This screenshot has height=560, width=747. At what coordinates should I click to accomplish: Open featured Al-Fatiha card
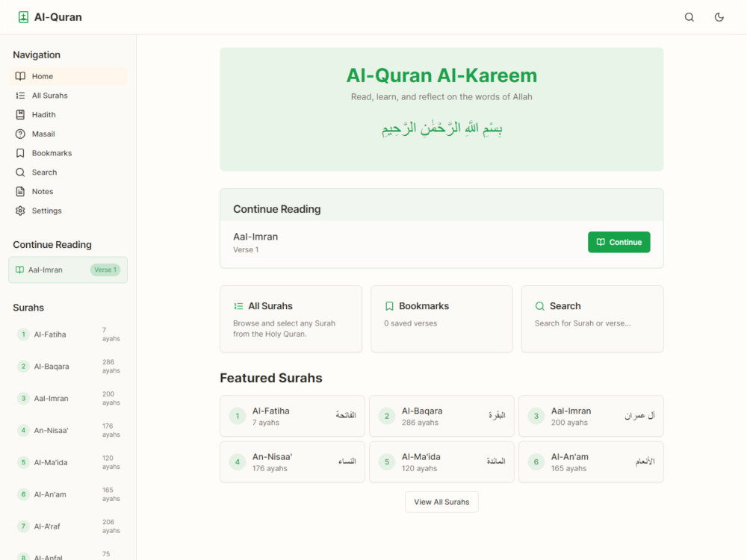point(292,416)
